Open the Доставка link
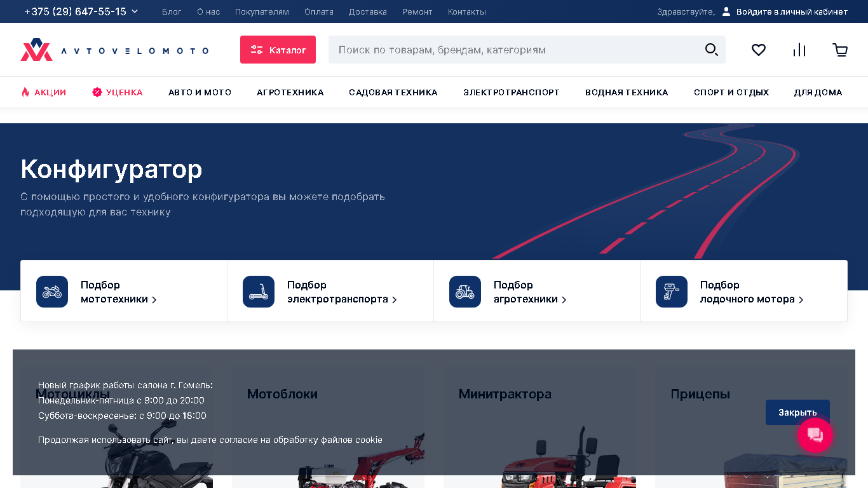The image size is (868, 488). 368,11
